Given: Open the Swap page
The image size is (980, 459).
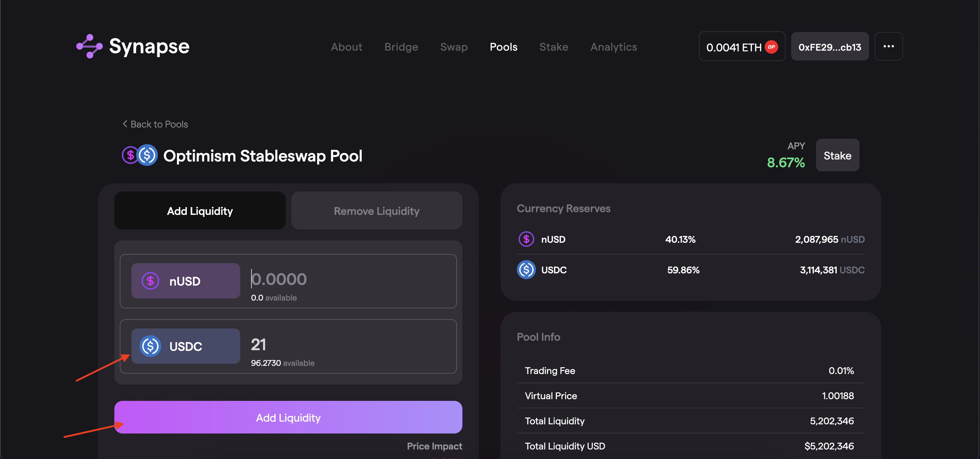Looking at the screenshot, I should click(x=454, y=47).
